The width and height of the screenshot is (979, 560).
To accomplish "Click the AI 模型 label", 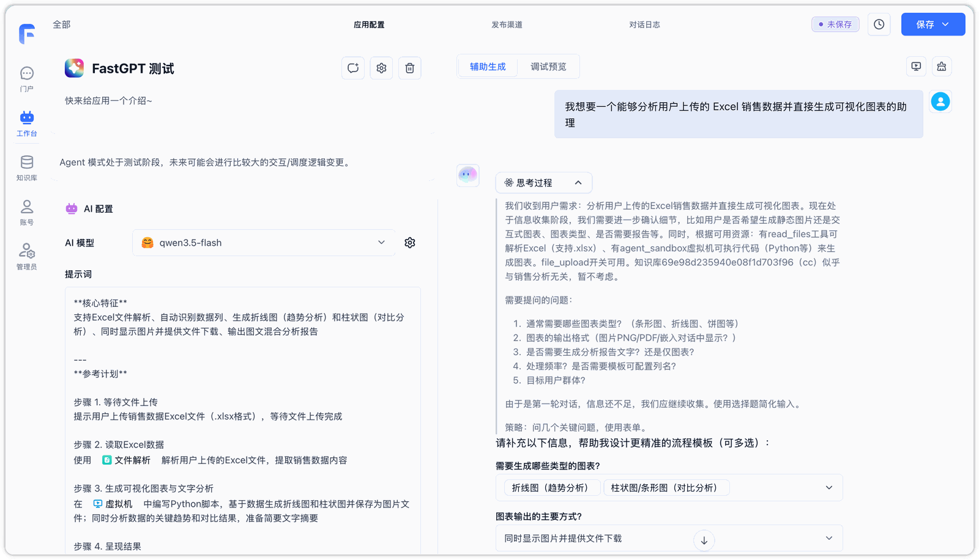I will pos(80,243).
